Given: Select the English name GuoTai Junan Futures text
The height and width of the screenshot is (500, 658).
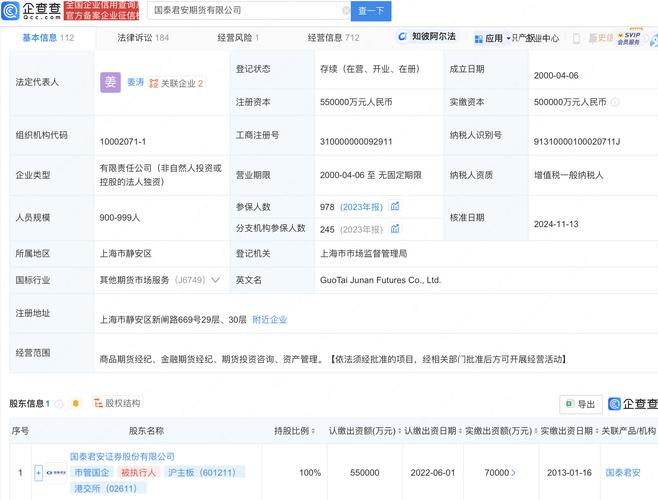Looking at the screenshot, I should coord(380,280).
